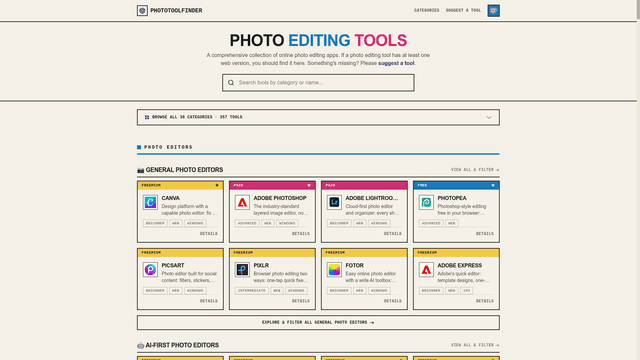Click the star on the Canva card
Screen dimensions: 640x360
217,185
